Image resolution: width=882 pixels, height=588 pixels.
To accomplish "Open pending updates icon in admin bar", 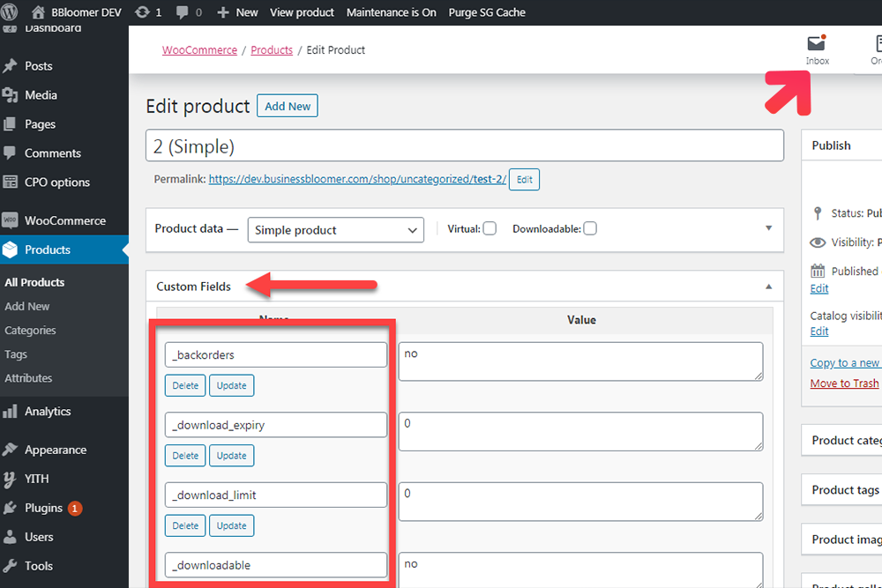I will tap(142, 11).
